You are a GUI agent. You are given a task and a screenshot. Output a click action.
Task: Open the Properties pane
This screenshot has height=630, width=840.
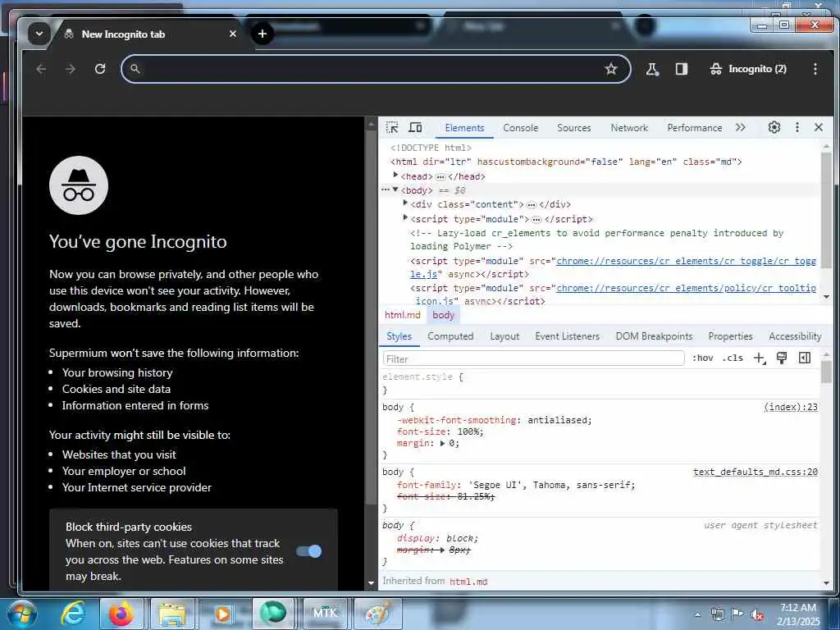730,336
